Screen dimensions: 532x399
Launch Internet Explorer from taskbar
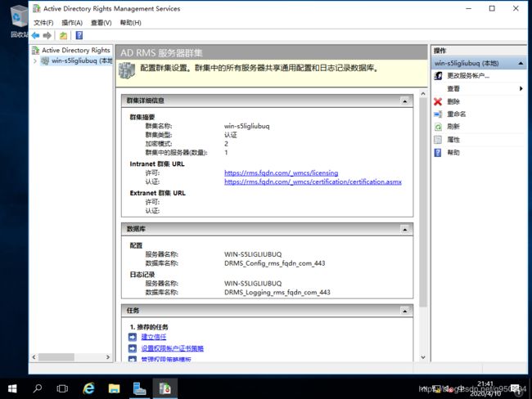tap(89, 388)
